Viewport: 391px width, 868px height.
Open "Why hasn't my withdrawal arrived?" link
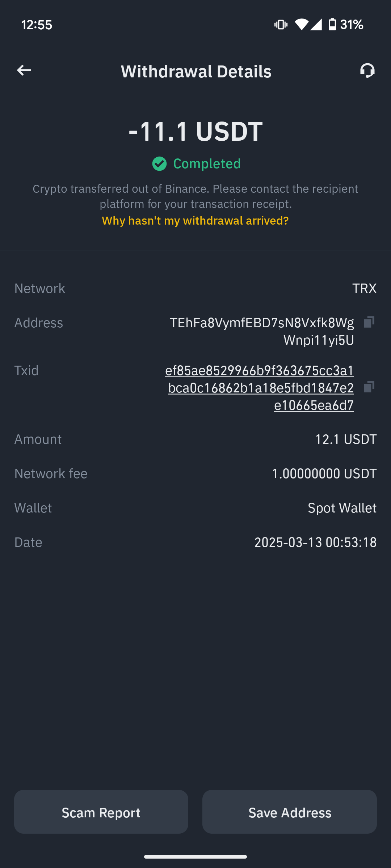pos(195,221)
